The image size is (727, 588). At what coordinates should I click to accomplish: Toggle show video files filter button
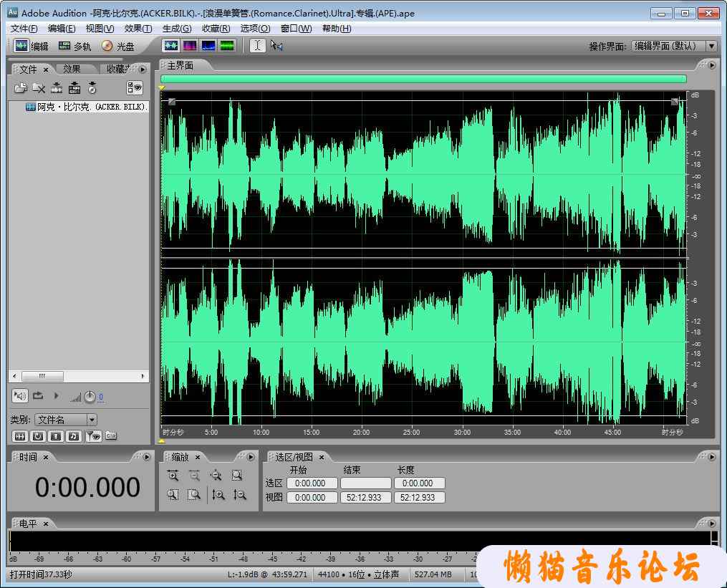(56, 436)
